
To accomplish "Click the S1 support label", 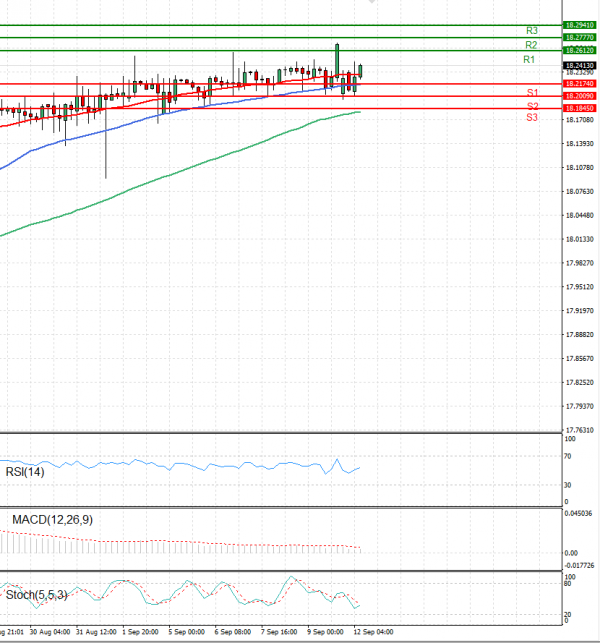I will click(x=532, y=93).
